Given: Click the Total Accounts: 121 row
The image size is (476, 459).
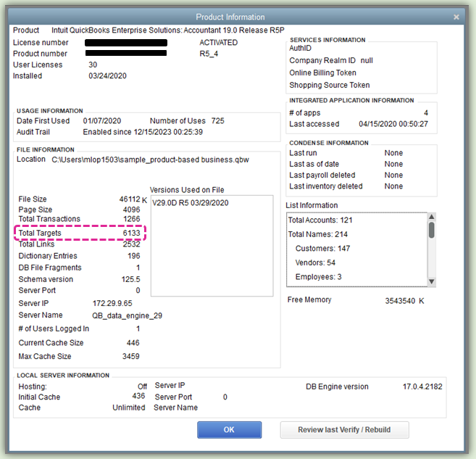Looking at the screenshot, I should 320,220.
